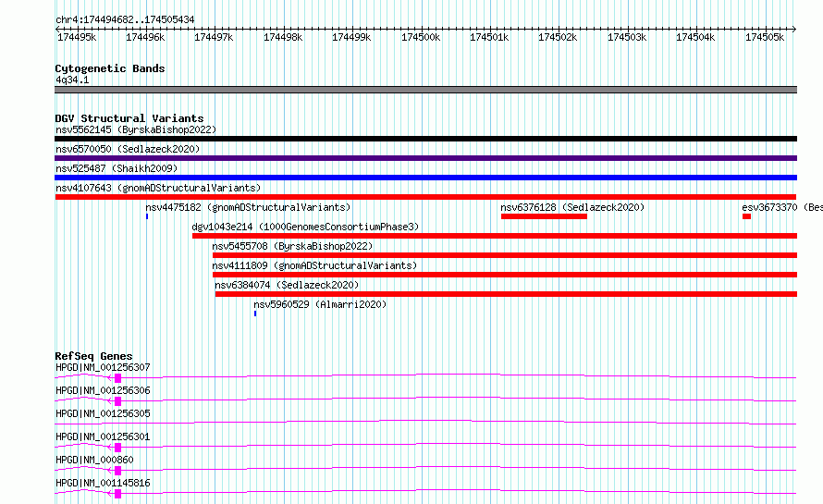Viewport: 823px width, 504px height.
Task: Click the nsv6384074 Sedlazeck2020 red bar
Action: (506, 294)
